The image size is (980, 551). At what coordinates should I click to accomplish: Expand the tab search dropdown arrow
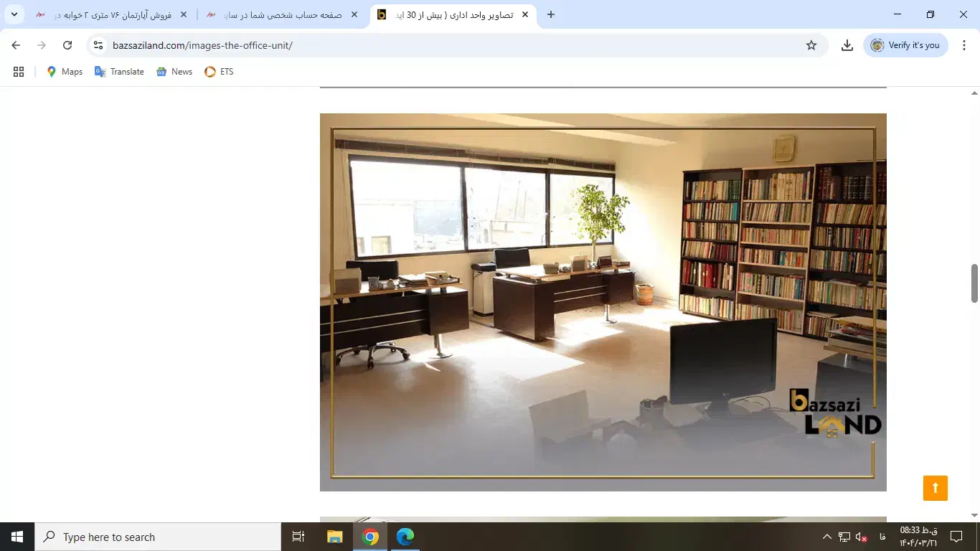[14, 14]
